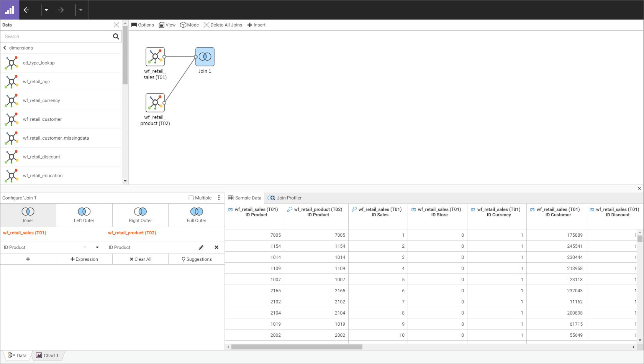The width and height of the screenshot is (644, 364).
Task: Open the join operator dropdown arrow
Action: [97, 247]
